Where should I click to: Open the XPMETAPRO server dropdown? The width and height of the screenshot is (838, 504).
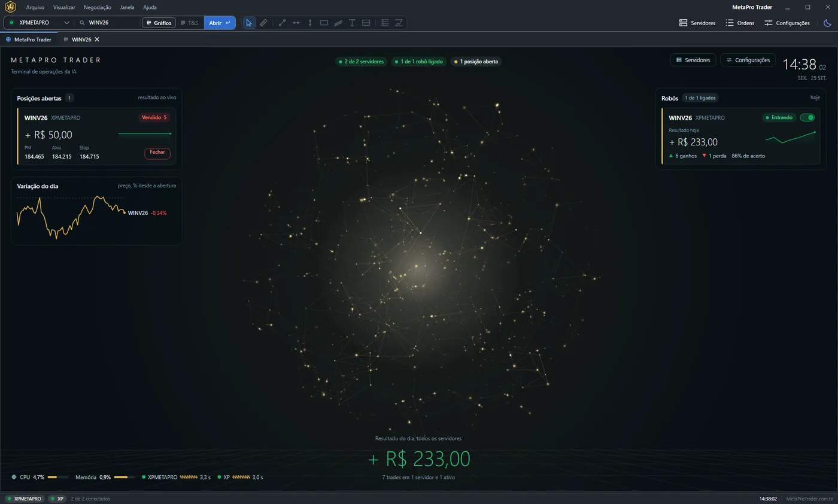coord(40,23)
